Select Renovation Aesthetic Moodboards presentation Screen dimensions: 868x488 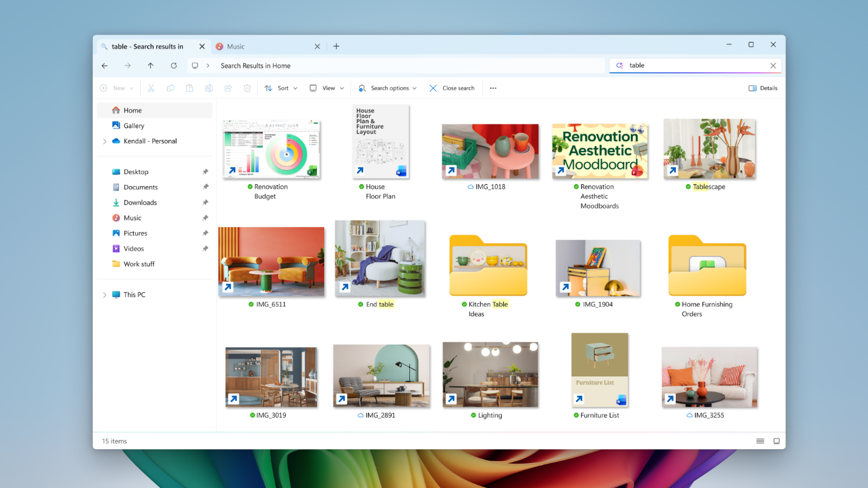point(599,151)
